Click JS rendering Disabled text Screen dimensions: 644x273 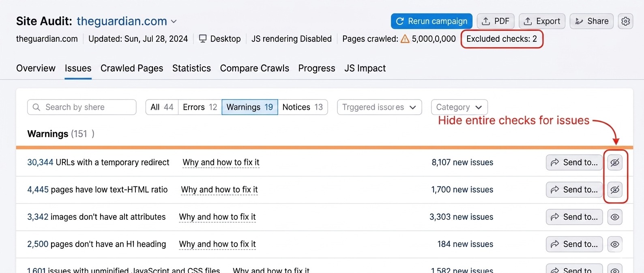click(x=292, y=39)
